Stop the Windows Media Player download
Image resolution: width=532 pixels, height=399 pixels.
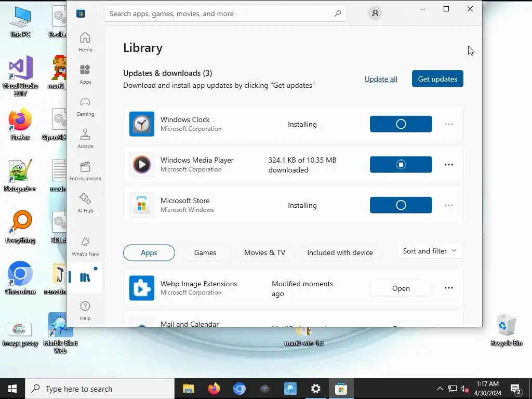tap(401, 165)
